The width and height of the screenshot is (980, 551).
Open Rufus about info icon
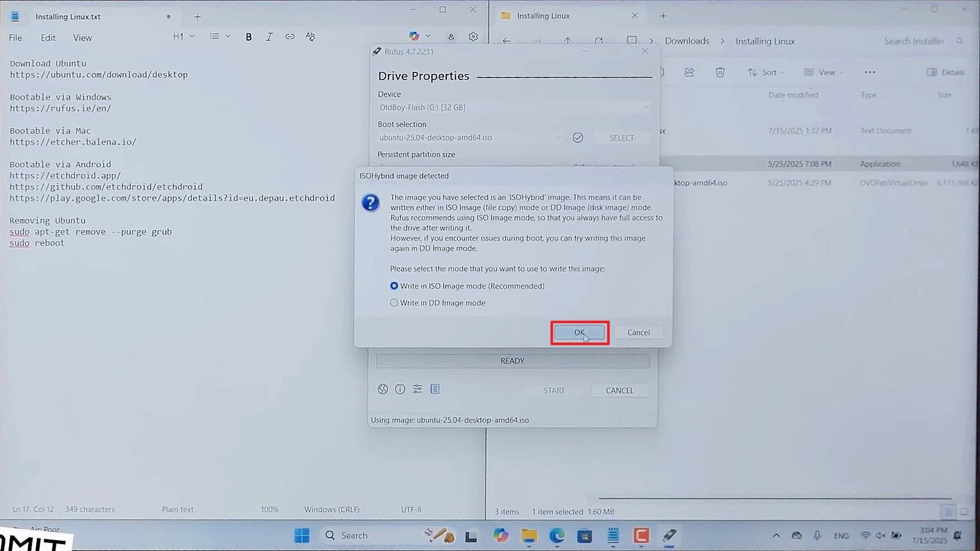(400, 389)
